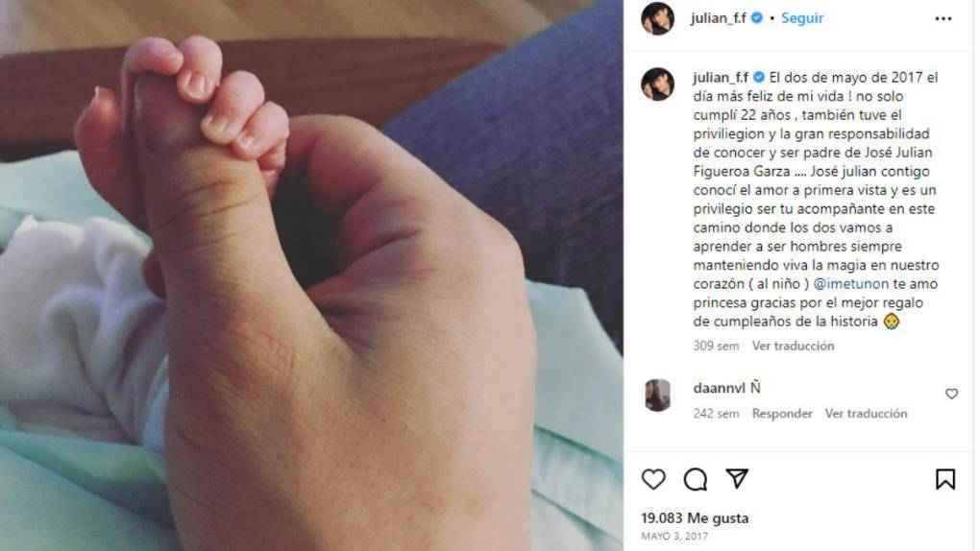Click the baby hand photo
Screen dimensions: 980x551
point(311,275)
